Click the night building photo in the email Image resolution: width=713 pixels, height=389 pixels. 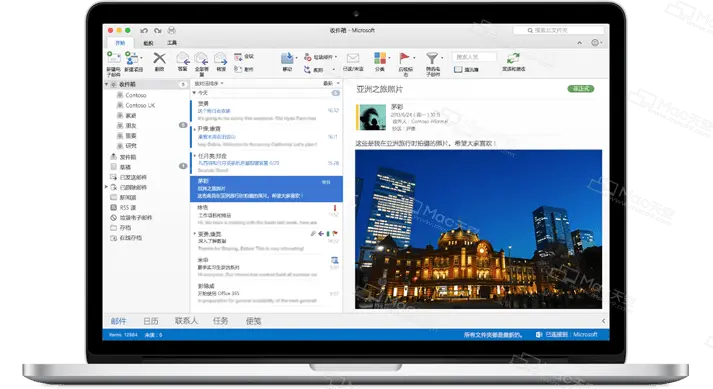coord(478,229)
